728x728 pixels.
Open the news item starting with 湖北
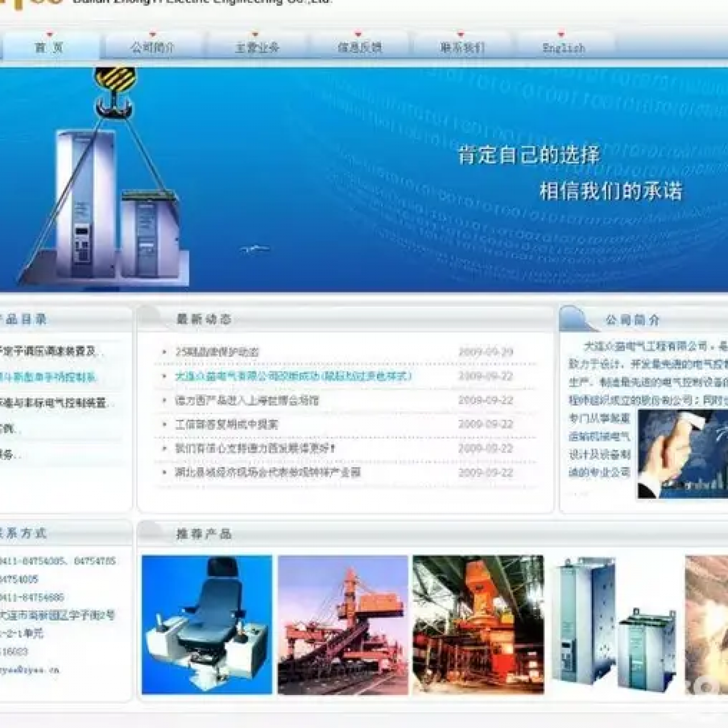tap(267, 473)
